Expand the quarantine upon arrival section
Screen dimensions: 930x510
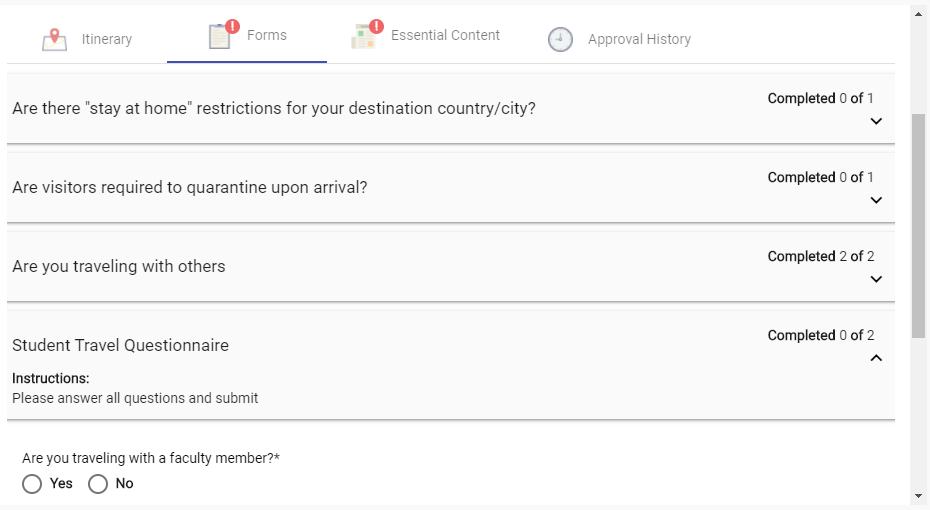tap(876, 200)
